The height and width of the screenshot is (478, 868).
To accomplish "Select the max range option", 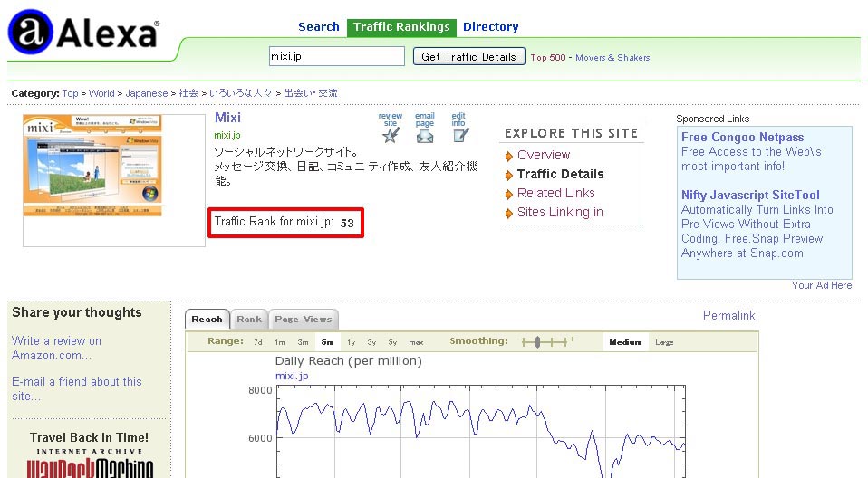I will tap(416, 342).
